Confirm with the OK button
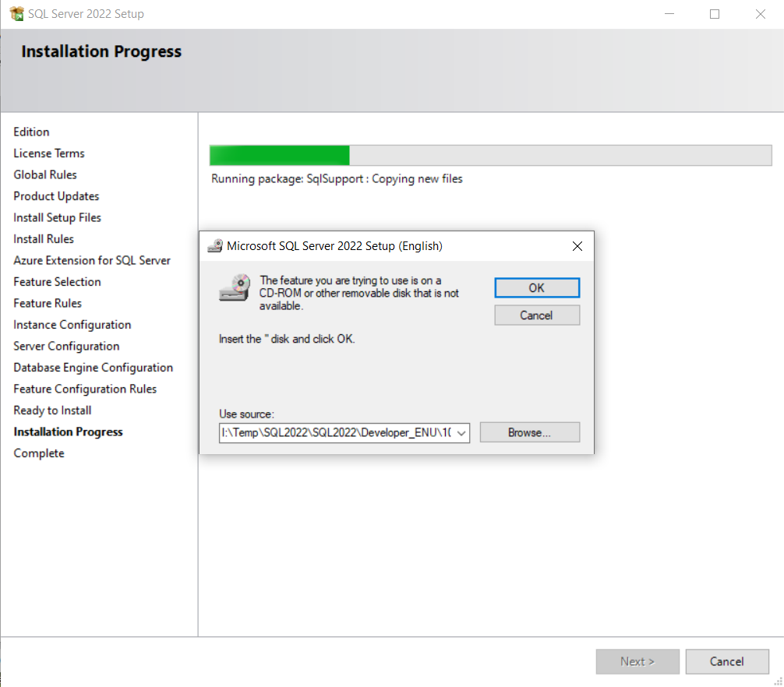 tap(537, 287)
